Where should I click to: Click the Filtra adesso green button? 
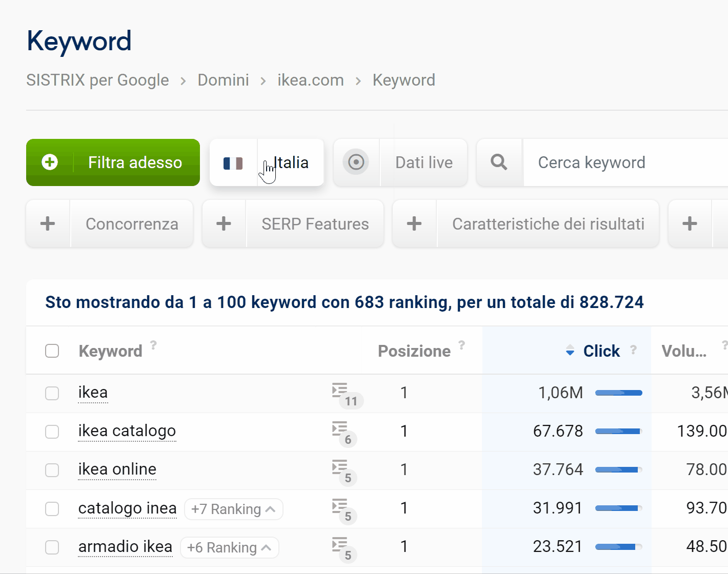point(113,162)
